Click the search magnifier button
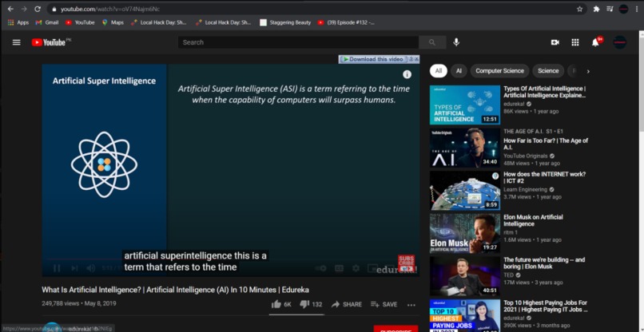The image size is (644, 332). (432, 42)
